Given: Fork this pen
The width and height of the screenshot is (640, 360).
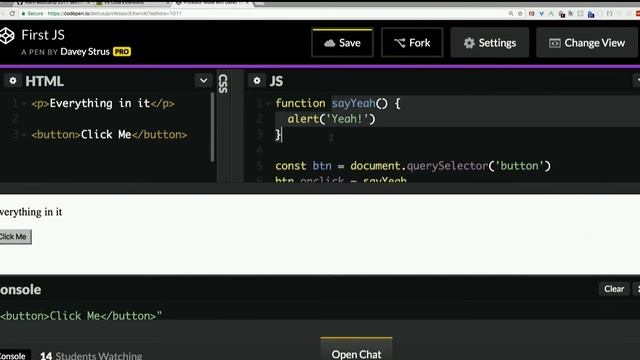Looking at the screenshot, I should tap(412, 42).
